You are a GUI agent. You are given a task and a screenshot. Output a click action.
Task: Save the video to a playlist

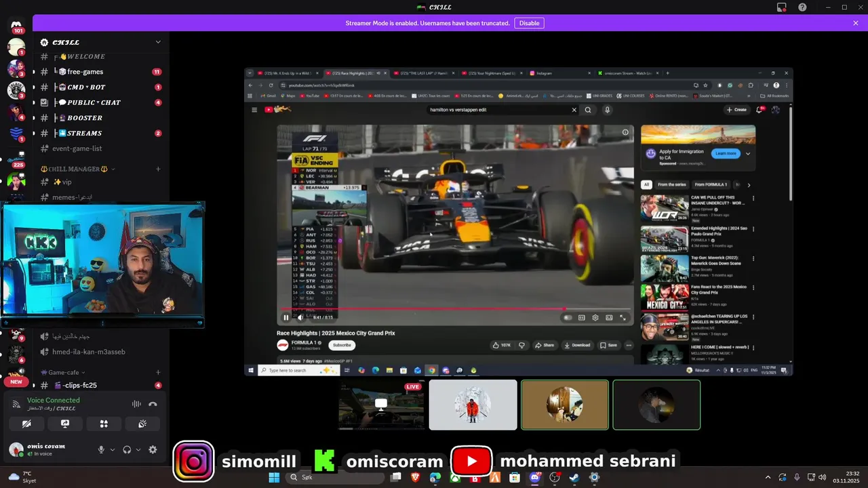pos(608,345)
